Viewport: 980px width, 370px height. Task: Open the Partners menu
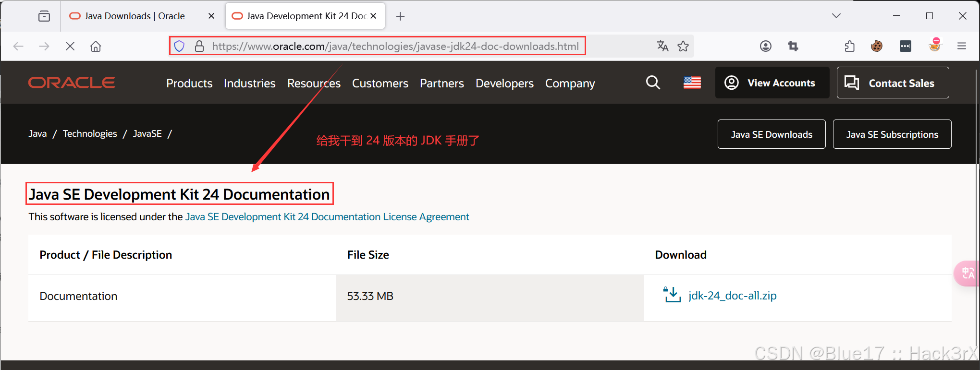coord(442,84)
